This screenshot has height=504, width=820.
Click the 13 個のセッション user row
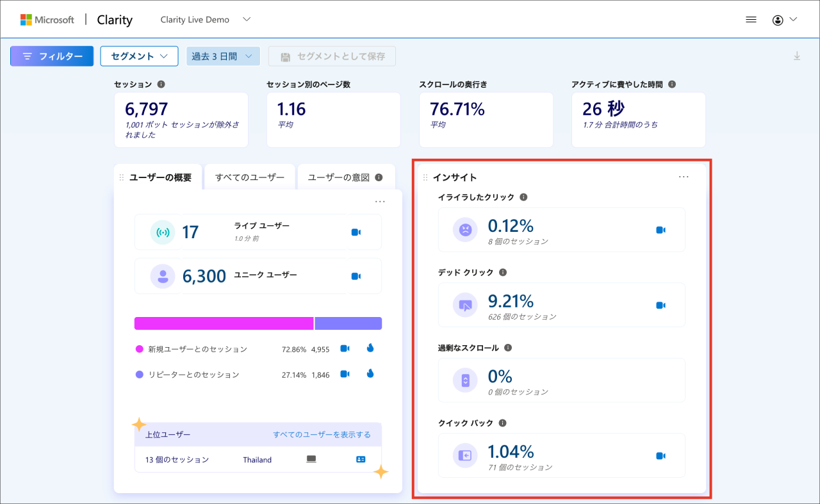click(x=258, y=460)
